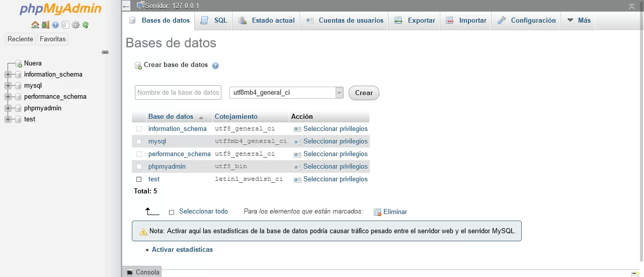Click the Servidor: 127.0.0.1 breadcrumb link
Image resolution: width=644 pixels, height=277 pixels.
[172, 6]
